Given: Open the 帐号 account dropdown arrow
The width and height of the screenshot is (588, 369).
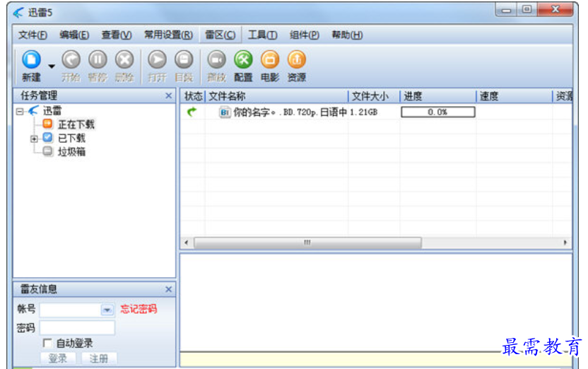Looking at the screenshot, I should 107,310.
